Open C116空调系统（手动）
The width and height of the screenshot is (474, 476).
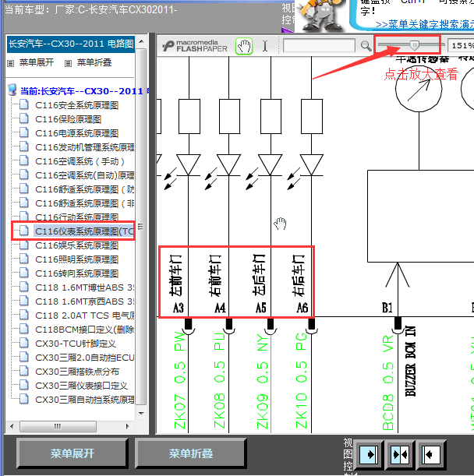(80, 161)
